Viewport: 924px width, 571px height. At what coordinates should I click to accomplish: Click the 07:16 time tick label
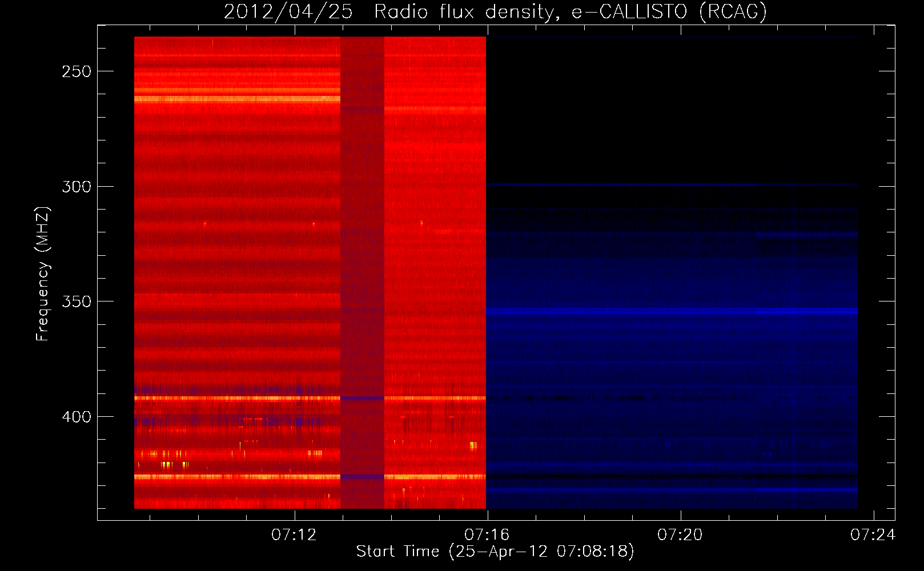click(x=487, y=535)
